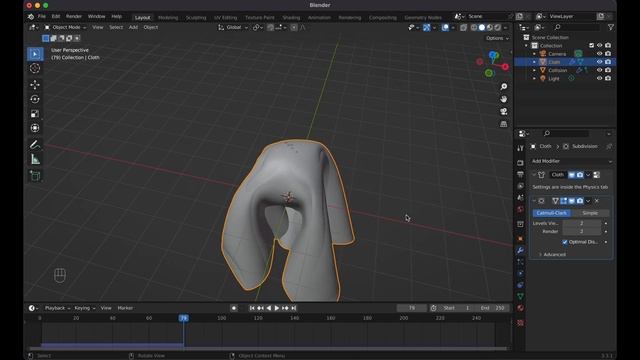The image size is (640, 360).
Task: Switch perspective/orthographic grid icon in viewport
Action: click(504, 124)
